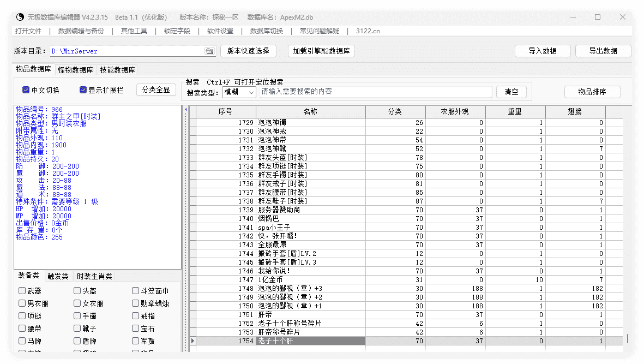The height and width of the screenshot is (364, 644).
Task: Select the 泡泡神镯 name cell
Action: [x=310, y=122]
